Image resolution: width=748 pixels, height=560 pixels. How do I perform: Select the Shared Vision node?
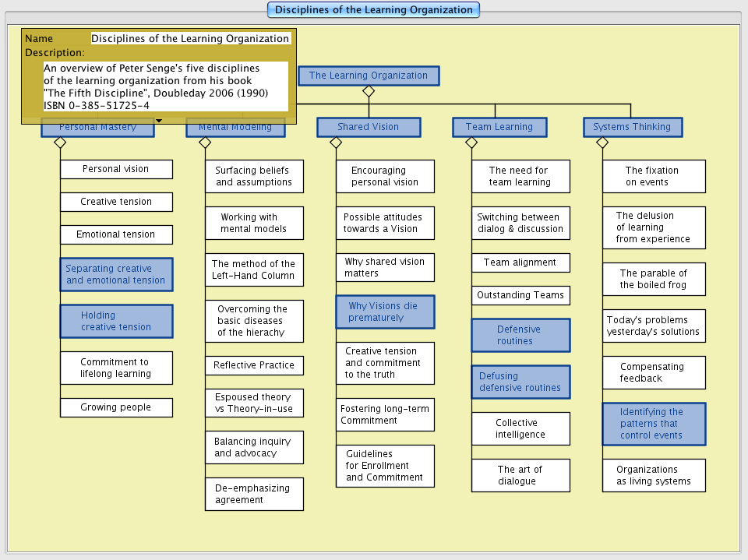click(x=369, y=127)
